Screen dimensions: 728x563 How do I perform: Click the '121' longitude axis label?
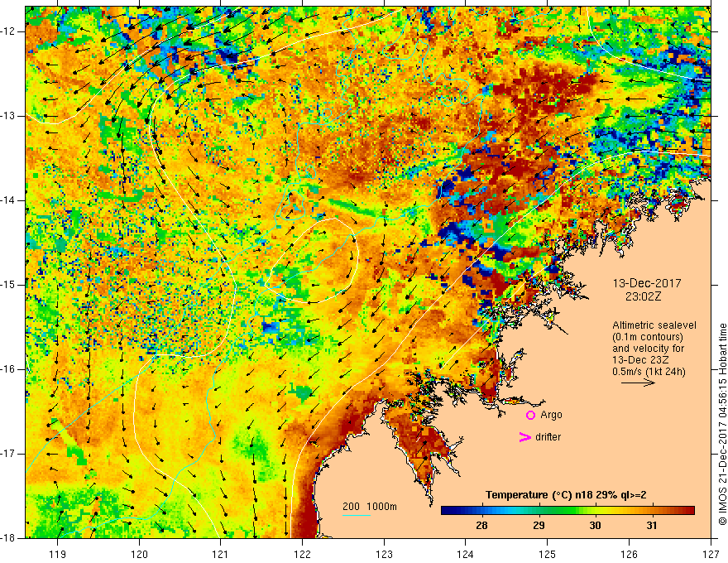[x=221, y=554]
